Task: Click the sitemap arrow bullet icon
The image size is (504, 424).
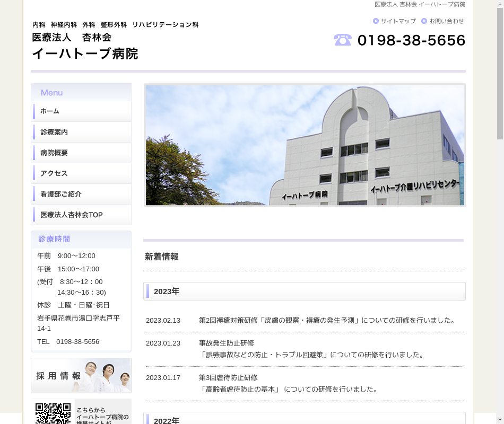Action: [376, 21]
